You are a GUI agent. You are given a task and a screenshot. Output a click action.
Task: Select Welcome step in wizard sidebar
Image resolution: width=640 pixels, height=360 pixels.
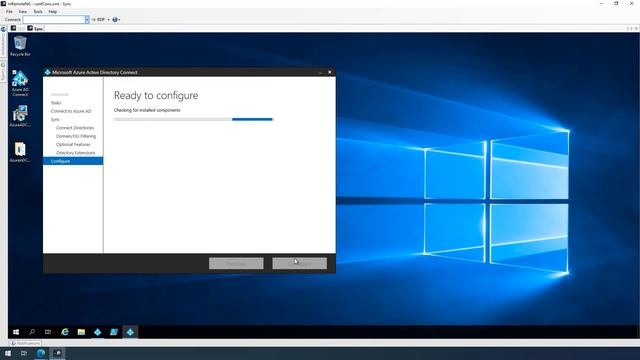coord(60,94)
